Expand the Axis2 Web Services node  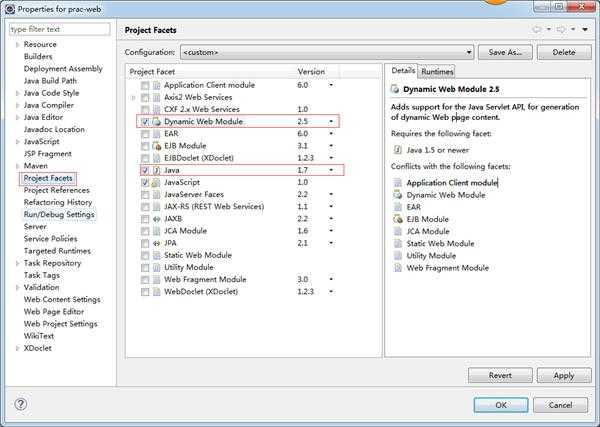[x=133, y=98]
